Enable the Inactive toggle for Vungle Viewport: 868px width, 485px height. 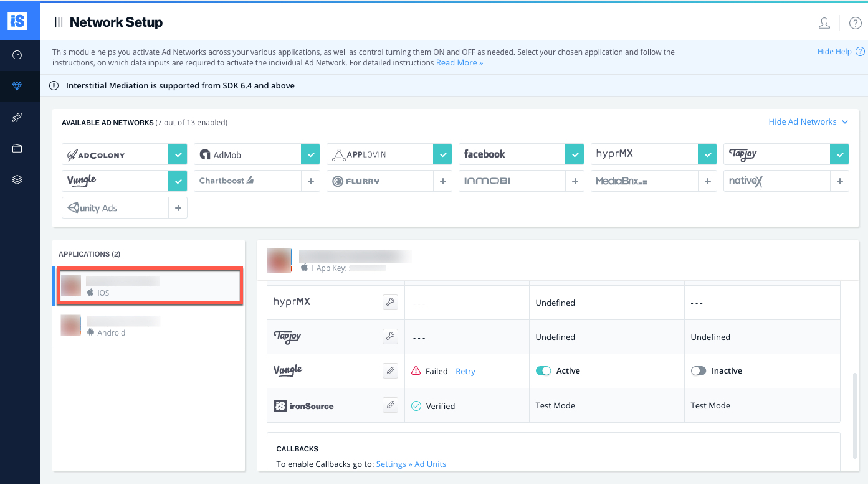point(698,370)
